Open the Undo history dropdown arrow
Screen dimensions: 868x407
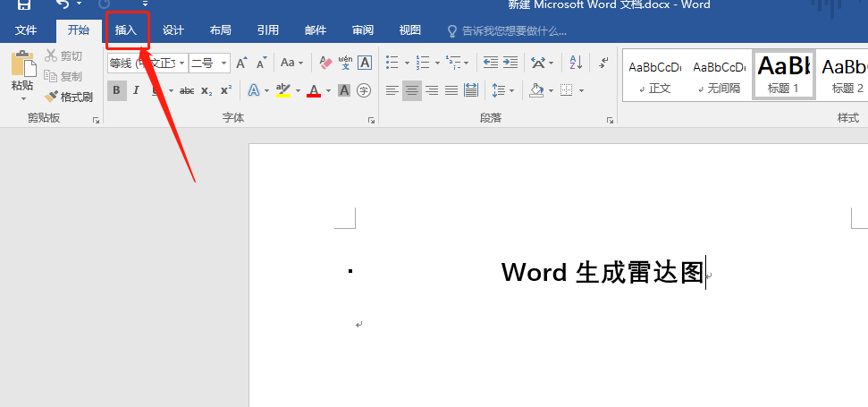[79, 4]
